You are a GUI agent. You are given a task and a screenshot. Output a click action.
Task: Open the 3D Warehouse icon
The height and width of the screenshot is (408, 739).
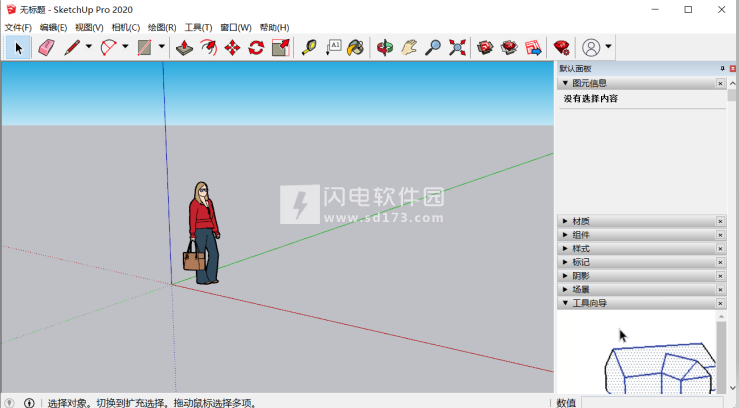coord(485,48)
